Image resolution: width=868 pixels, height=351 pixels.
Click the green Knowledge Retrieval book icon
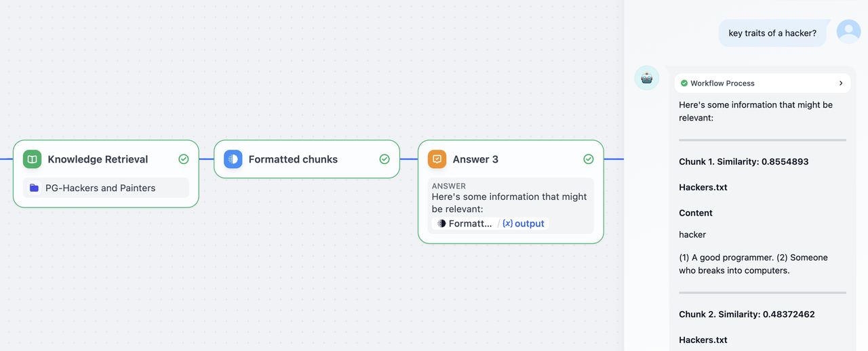(x=32, y=159)
